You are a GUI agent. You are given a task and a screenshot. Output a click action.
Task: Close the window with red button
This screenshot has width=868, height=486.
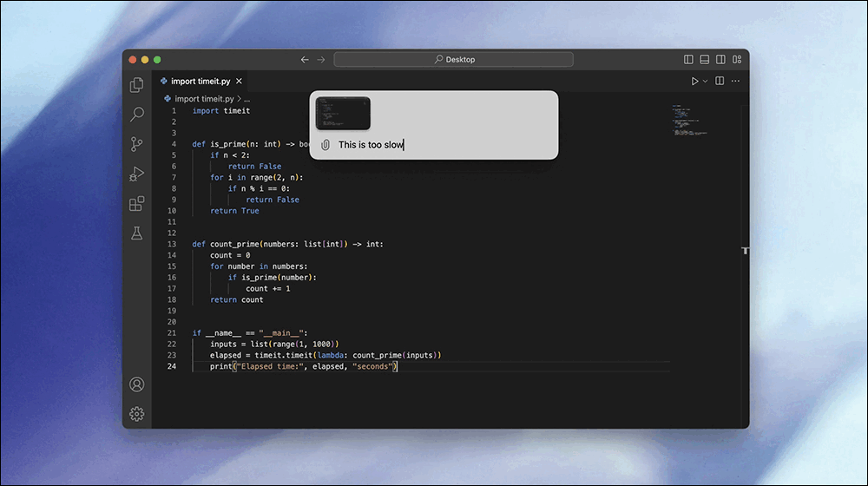133,60
